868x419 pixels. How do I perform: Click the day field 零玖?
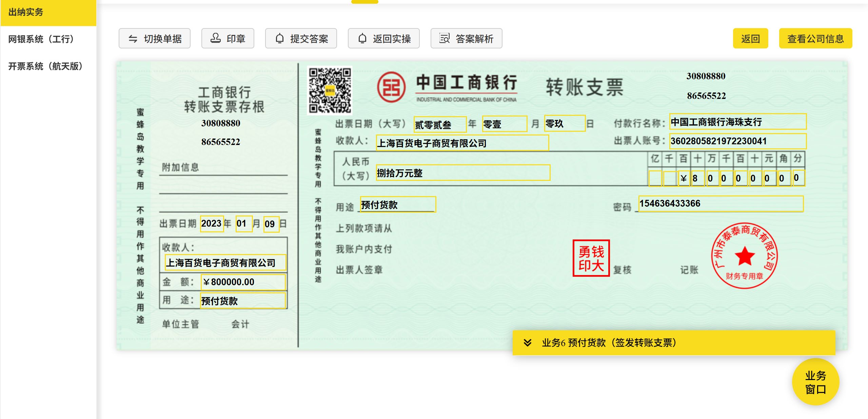click(565, 123)
